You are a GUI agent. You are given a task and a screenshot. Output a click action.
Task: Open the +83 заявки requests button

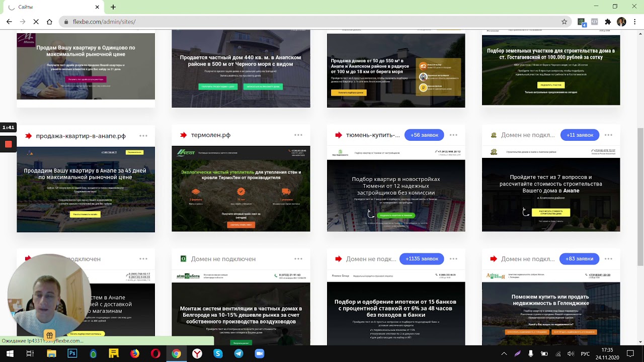click(x=579, y=259)
